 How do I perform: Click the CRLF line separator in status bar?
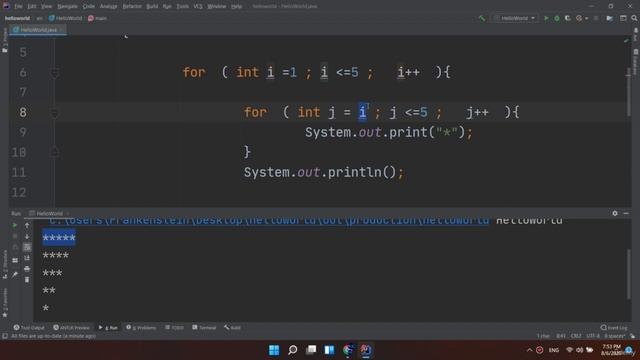[x=576, y=336]
